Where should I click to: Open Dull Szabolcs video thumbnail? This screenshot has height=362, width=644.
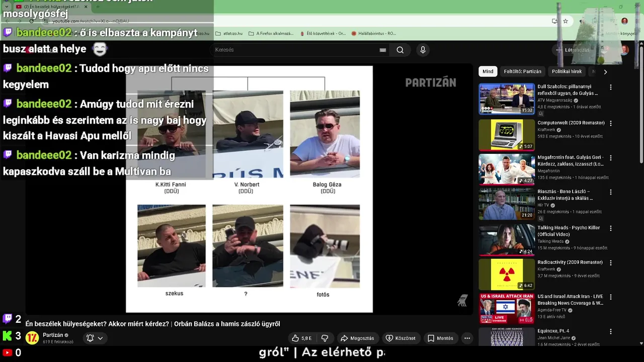point(506,99)
